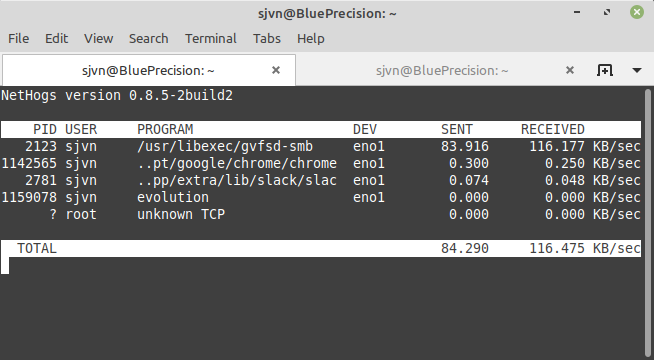Close the first sjvn@BluePrecision tab

(x=276, y=70)
